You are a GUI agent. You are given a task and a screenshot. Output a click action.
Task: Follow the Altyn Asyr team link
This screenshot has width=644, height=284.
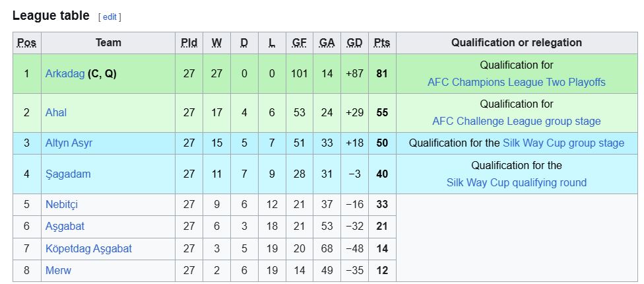pyautogui.click(x=69, y=143)
